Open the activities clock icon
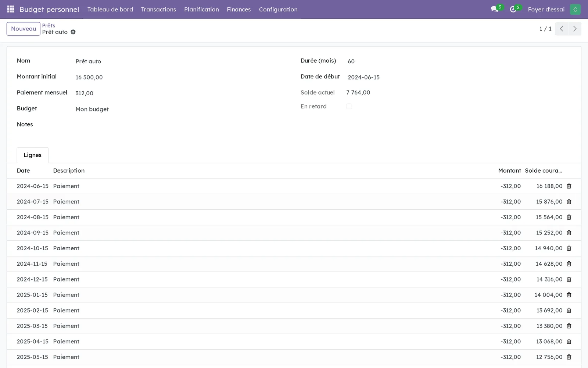 click(513, 9)
